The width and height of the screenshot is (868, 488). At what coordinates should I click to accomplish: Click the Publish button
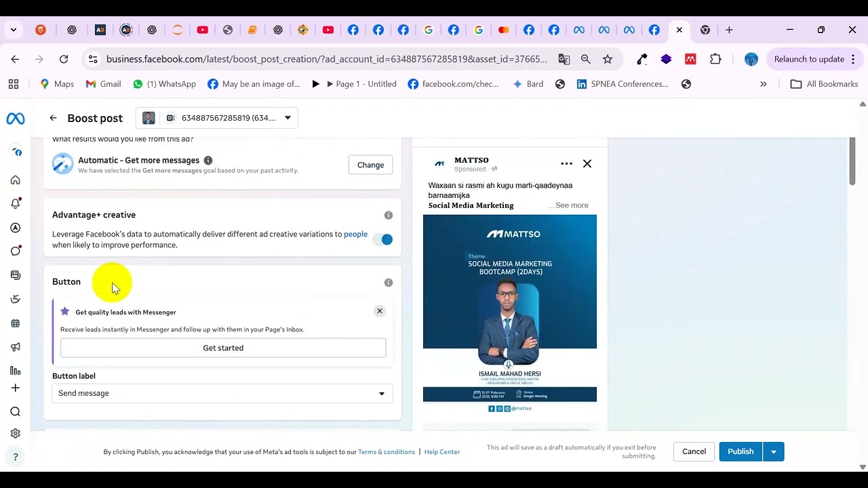[741, 451]
